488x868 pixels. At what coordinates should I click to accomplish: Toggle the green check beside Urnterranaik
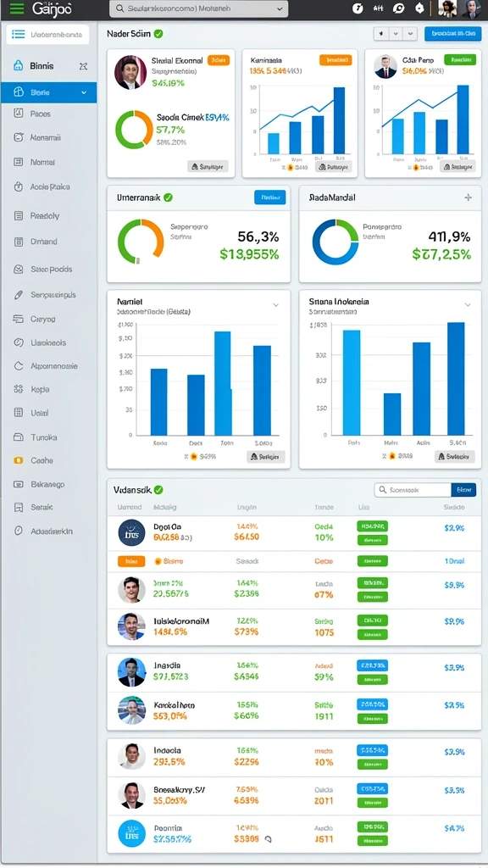point(169,197)
